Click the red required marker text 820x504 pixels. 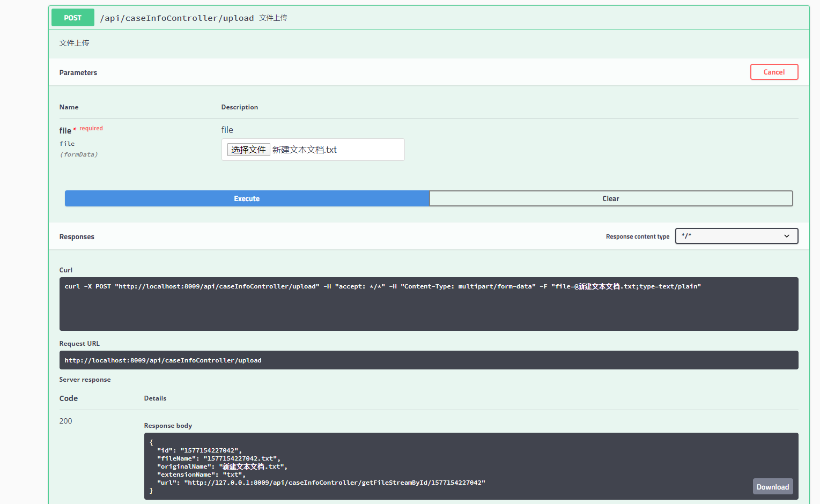(91, 128)
